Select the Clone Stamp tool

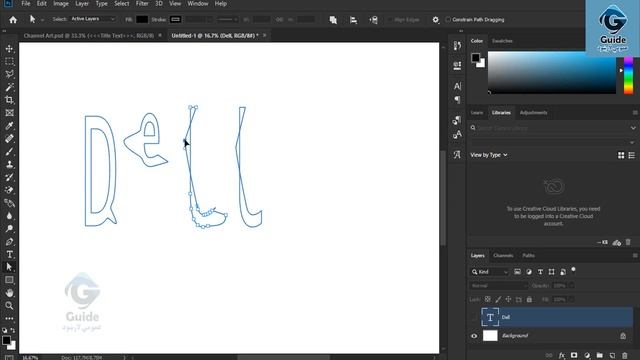9,164
